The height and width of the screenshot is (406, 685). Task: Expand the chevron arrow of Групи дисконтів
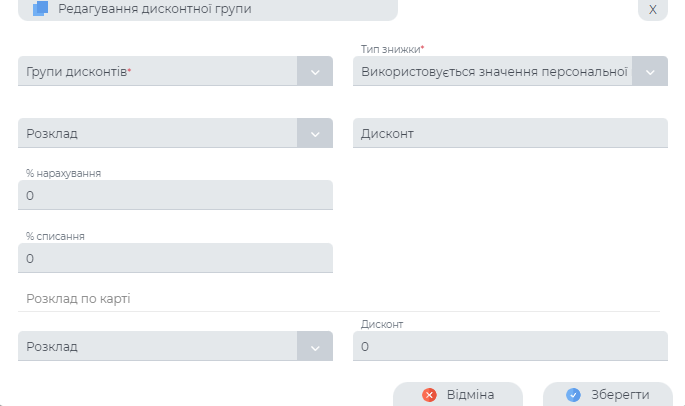click(315, 72)
